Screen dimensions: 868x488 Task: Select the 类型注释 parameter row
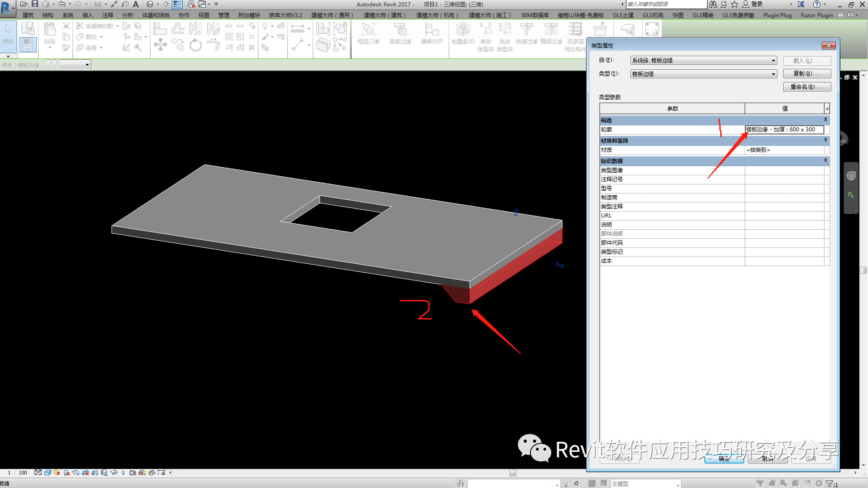(714, 207)
